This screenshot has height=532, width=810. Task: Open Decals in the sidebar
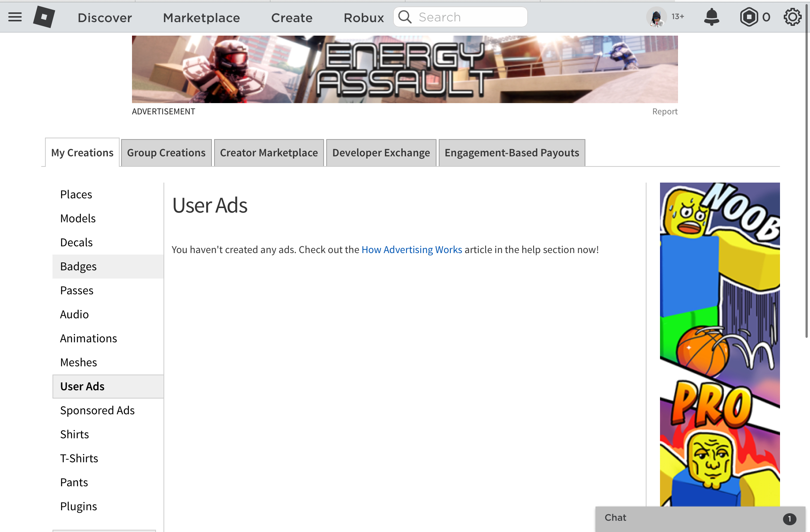point(108,243)
